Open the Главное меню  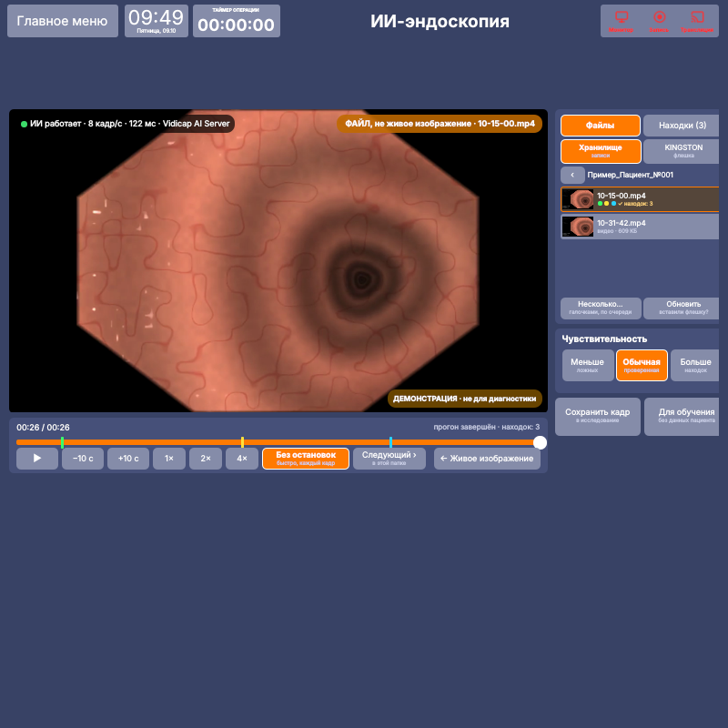tap(63, 21)
